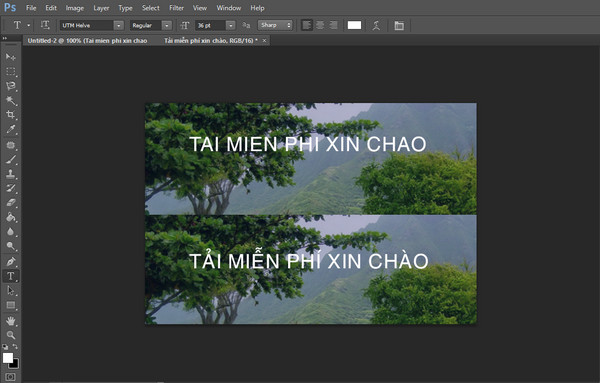The image size is (600, 383).
Task: Reset default foreground and background colors
Action: tap(5, 347)
